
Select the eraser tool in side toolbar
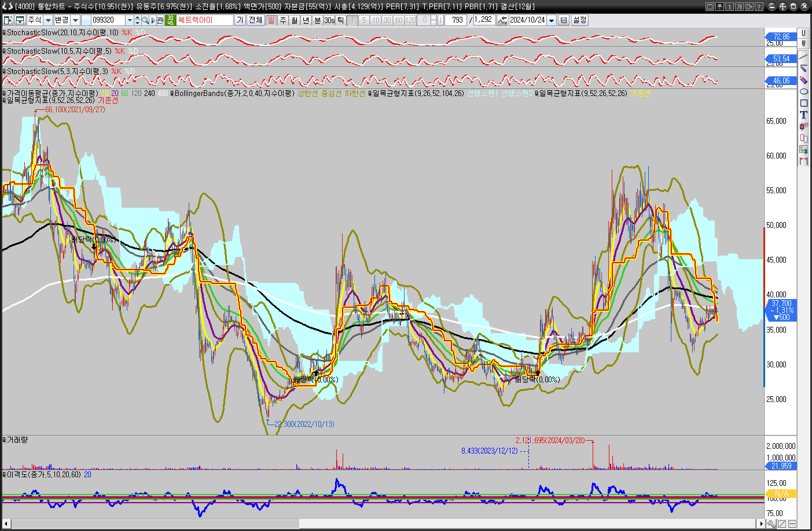coord(803,80)
